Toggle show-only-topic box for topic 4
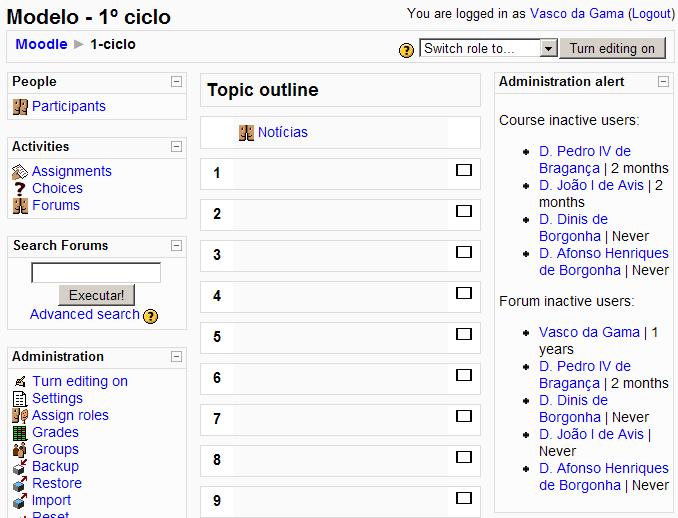The image size is (678, 518). click(464, 293)
